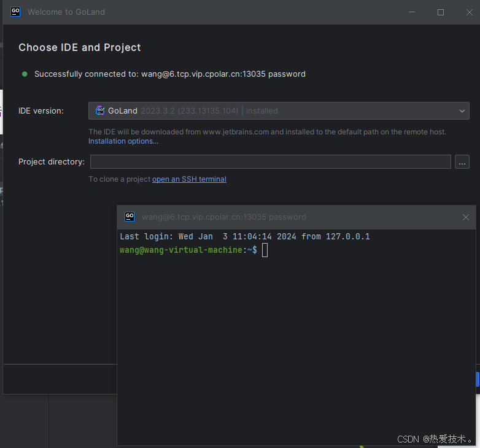Screen dimensions: 480x448
Task: Click the IDE download information text
Action: (267, 132)
